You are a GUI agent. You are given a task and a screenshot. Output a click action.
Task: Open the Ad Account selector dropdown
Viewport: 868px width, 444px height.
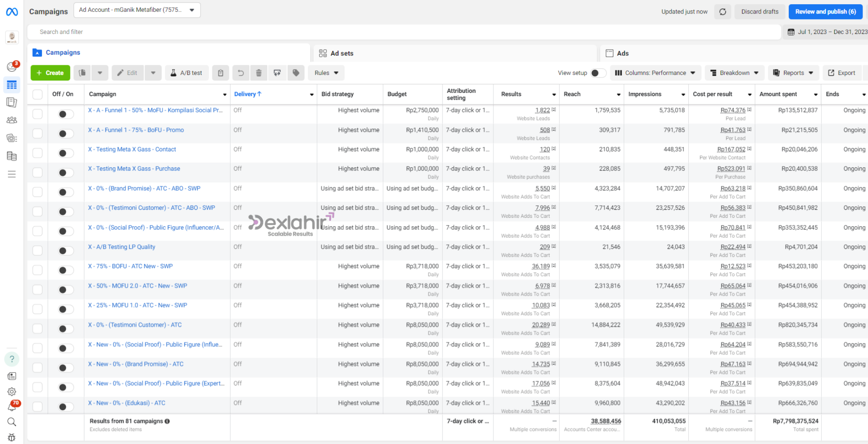coord(137,10)
